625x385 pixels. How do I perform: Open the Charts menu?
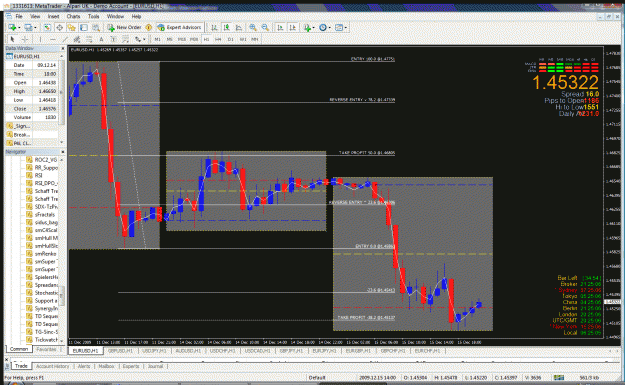pyautogui.click(x=73, y=16)
